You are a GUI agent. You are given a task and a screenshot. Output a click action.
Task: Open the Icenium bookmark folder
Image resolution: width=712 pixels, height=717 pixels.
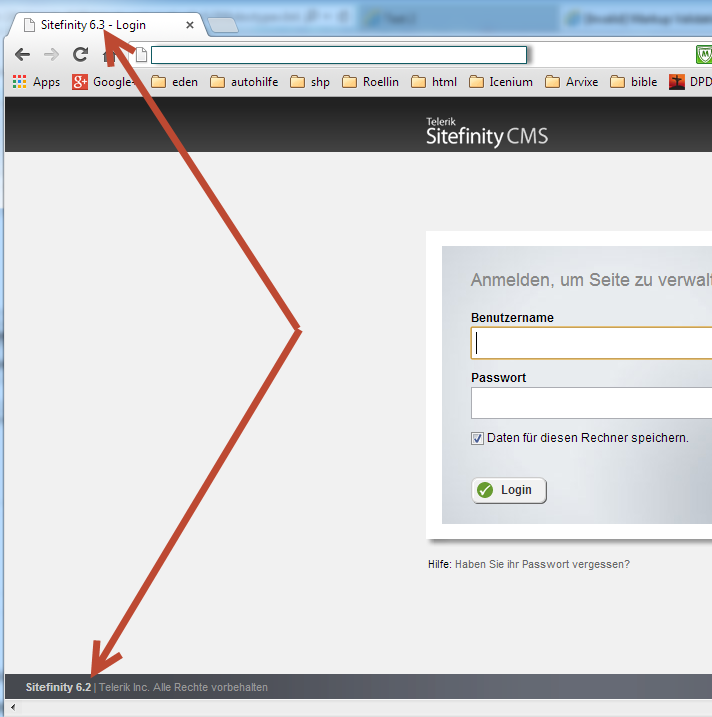[501, 82]
